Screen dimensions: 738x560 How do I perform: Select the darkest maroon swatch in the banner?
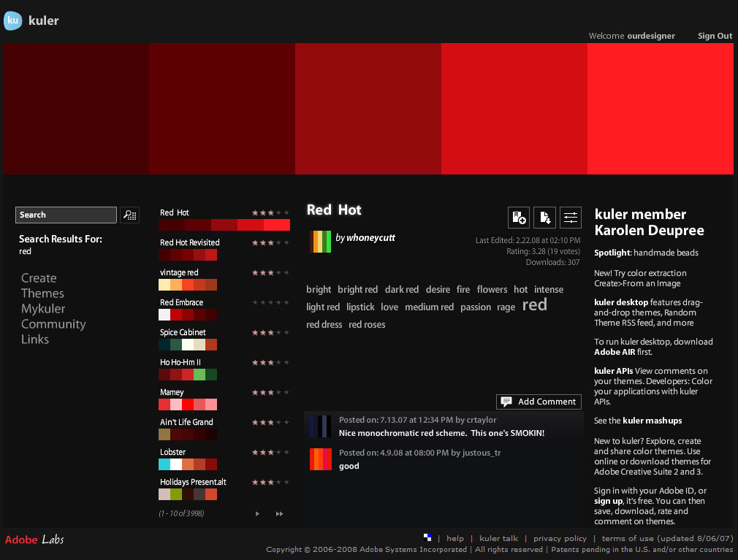pyautogui.click(x=76, y=109)
